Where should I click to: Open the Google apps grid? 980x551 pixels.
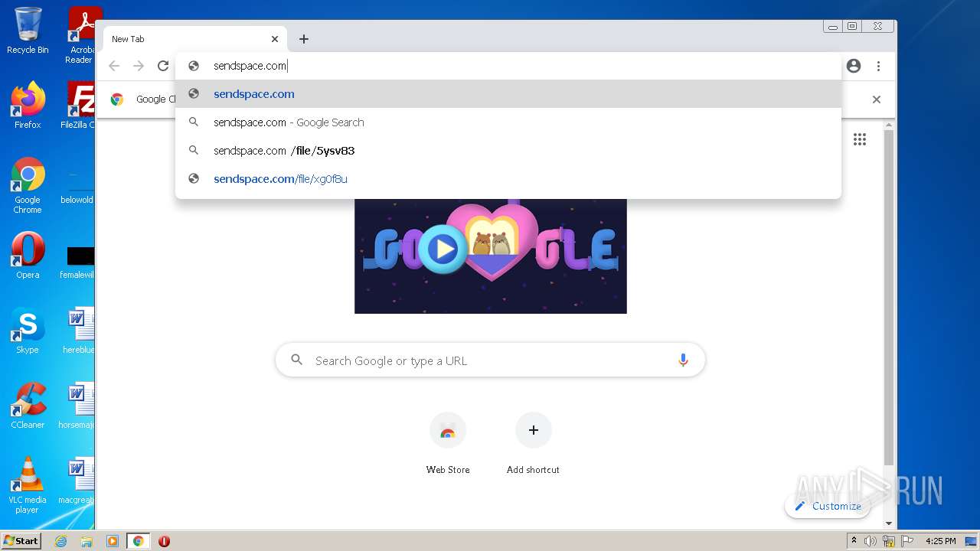point(860,139)
